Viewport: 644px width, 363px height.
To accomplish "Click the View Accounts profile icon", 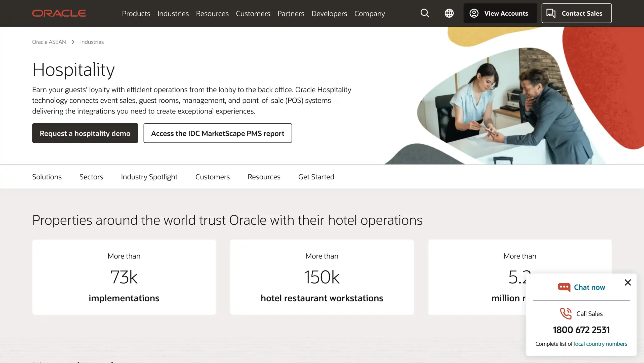I will (x=474, y=13).
